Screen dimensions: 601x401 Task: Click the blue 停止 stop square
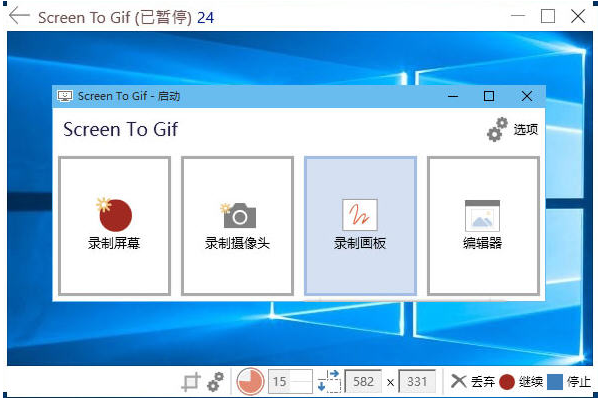tap(555, 382)
